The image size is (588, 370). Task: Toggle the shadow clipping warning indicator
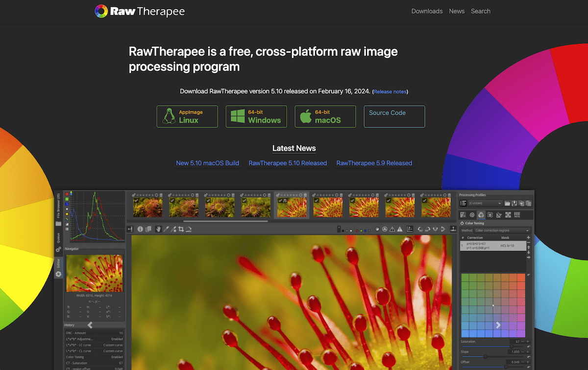coord(392,229)
